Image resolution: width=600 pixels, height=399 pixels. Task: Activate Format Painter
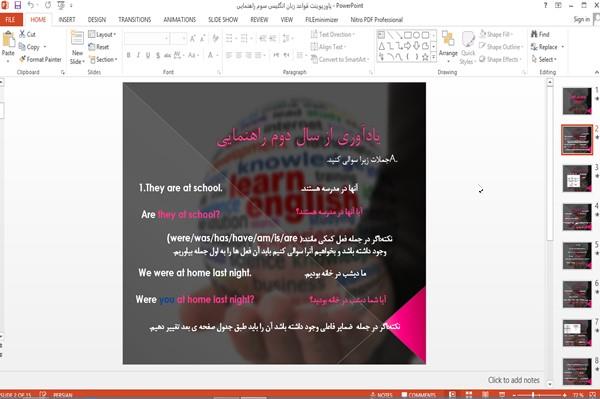(40, 59)
